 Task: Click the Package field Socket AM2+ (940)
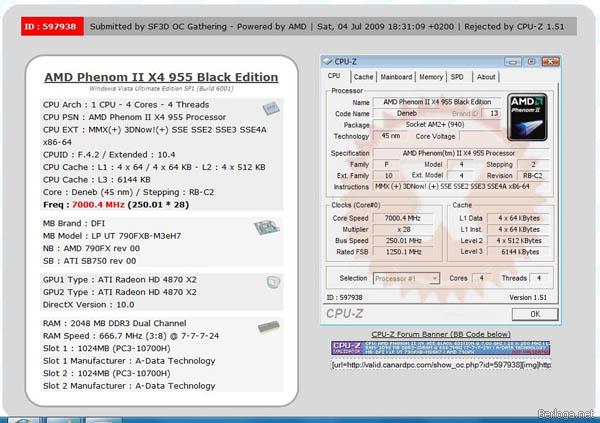[435, 124]
